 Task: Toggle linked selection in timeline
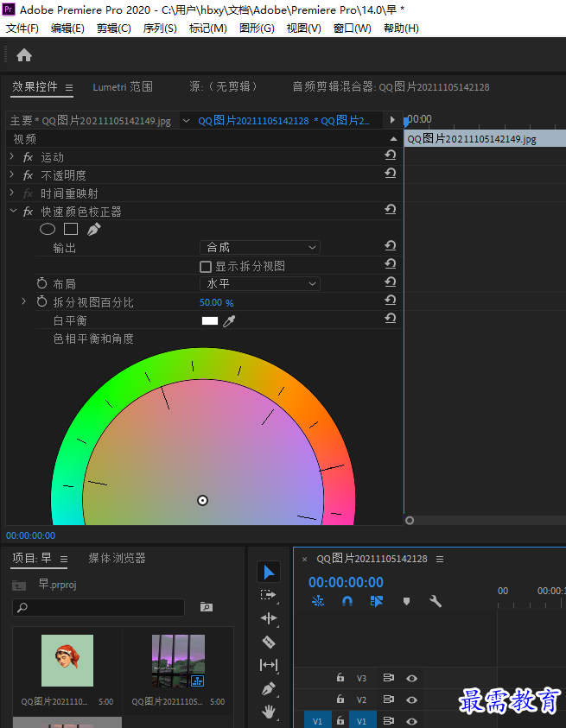coord(377,601)
